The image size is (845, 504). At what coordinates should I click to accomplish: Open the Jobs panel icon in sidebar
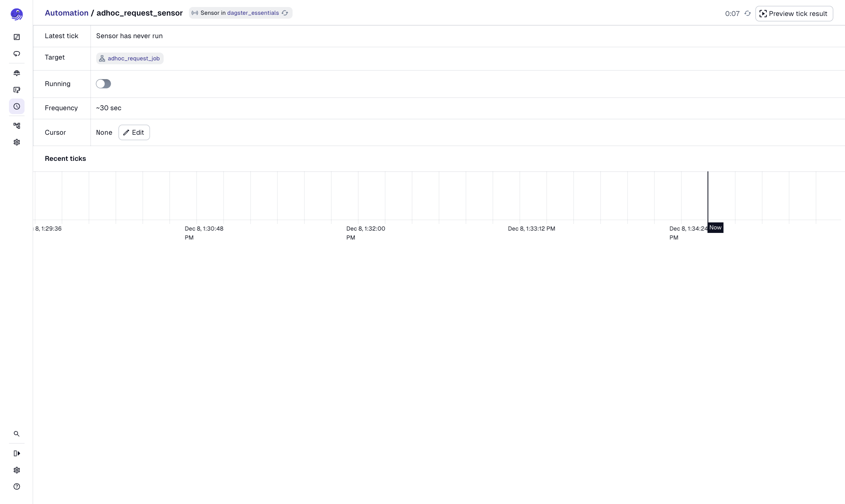17,90
